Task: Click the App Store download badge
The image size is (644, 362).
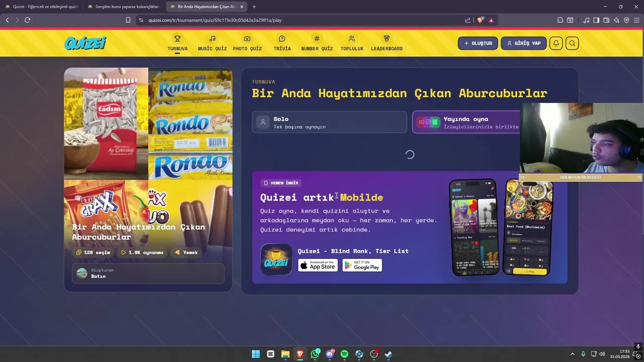Action: coord(318,265)
